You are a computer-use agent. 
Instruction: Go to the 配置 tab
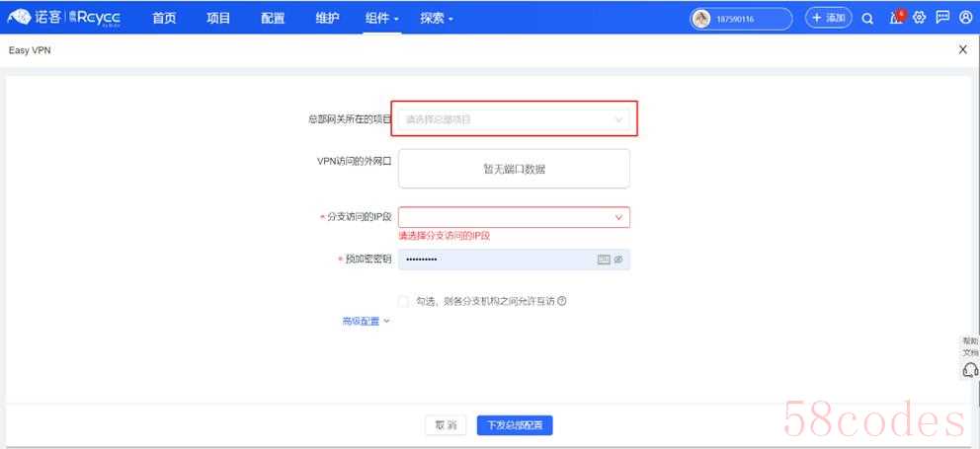[273, 18]
